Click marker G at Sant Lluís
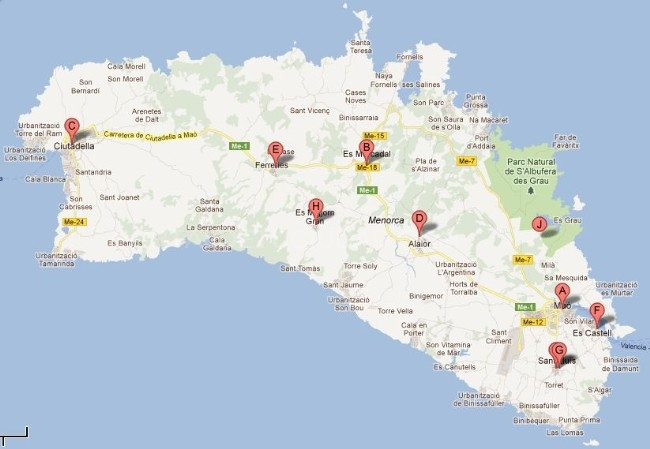Screen dimensions: 650x449 tap(559, 353)
